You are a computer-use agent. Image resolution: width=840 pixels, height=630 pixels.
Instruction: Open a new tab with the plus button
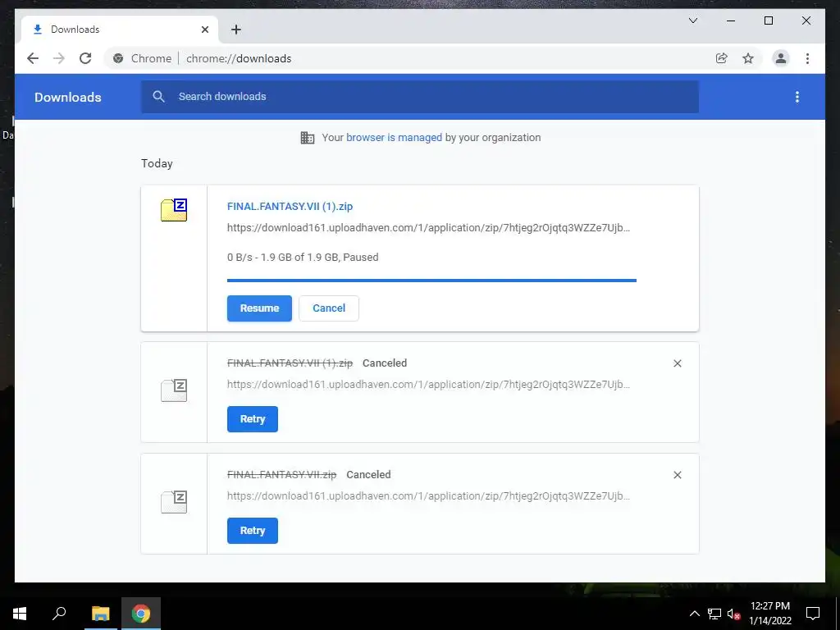pos(236,30)
